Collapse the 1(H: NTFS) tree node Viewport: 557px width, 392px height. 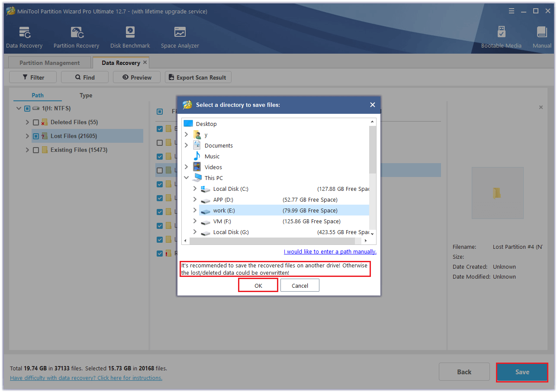pyautogui.click(x=19, y=108)
